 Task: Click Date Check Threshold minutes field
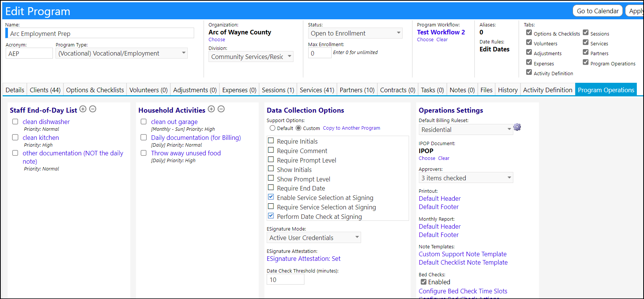285,279
